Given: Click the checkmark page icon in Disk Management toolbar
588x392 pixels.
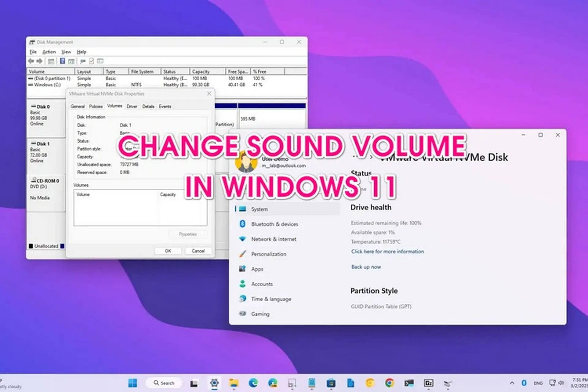Looking at the screenshot, I should point(91,61).
